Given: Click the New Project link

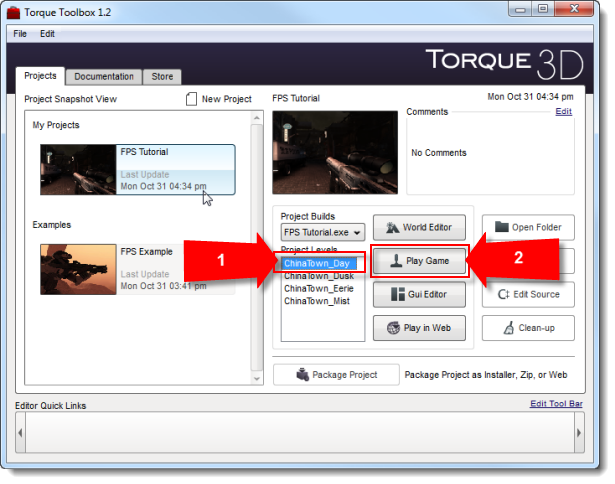Looking at the screenshot, I should click(x=227, y=99).
